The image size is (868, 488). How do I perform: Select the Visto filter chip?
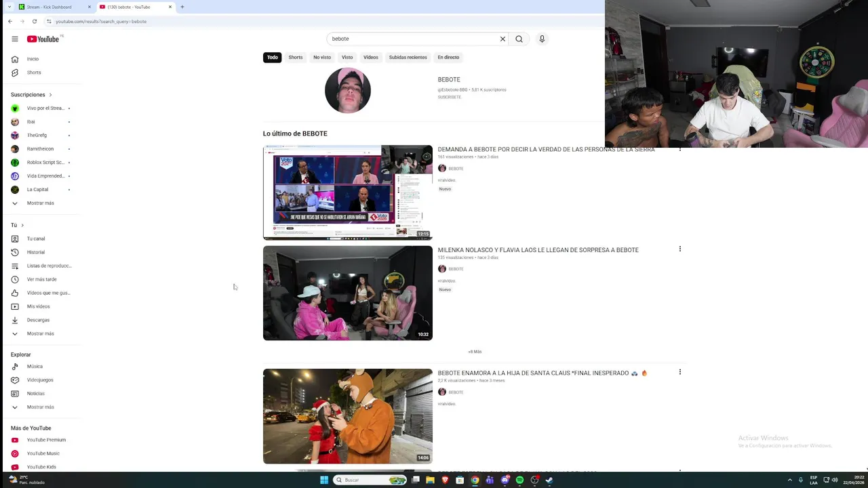[347, 58]
